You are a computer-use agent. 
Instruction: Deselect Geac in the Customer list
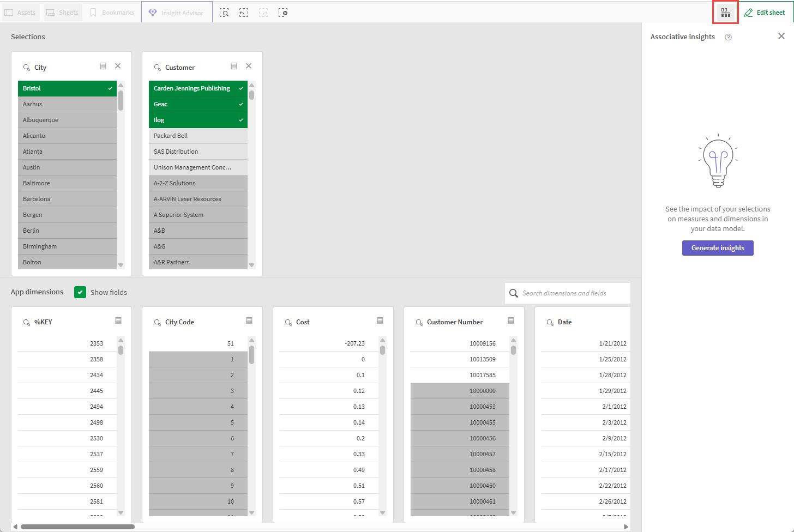[x=198, y=104]
